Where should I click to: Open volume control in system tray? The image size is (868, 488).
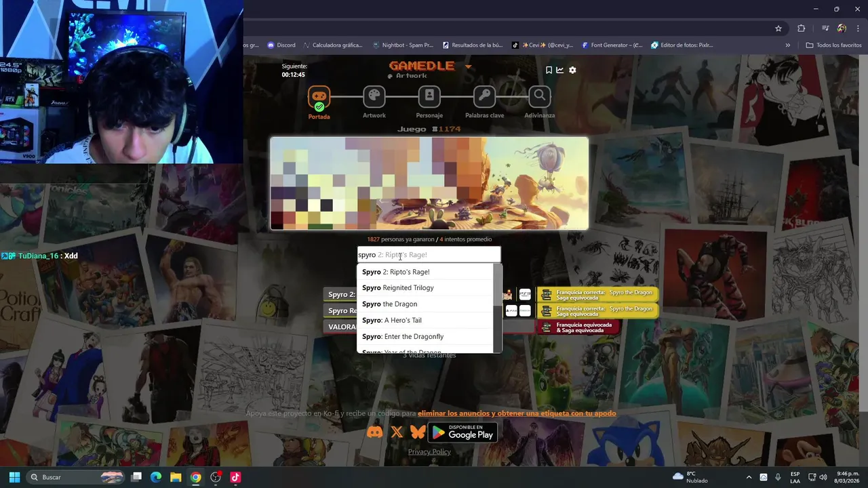(x=823, y=477)
